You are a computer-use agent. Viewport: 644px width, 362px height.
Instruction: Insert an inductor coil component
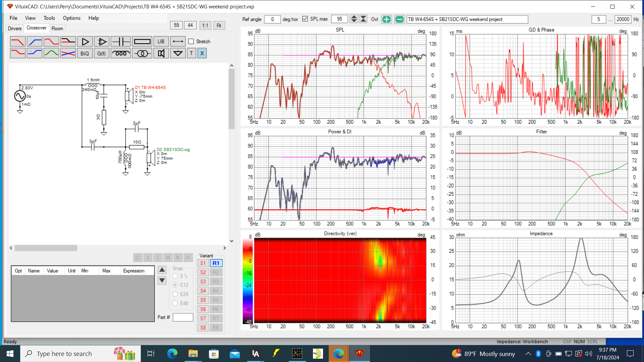coord(121,53)
